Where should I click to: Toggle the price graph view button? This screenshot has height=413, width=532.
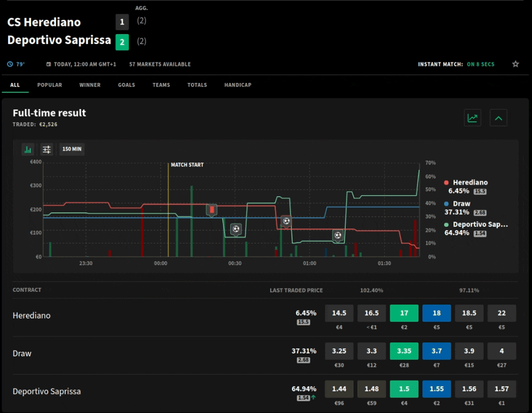[472, 118]
